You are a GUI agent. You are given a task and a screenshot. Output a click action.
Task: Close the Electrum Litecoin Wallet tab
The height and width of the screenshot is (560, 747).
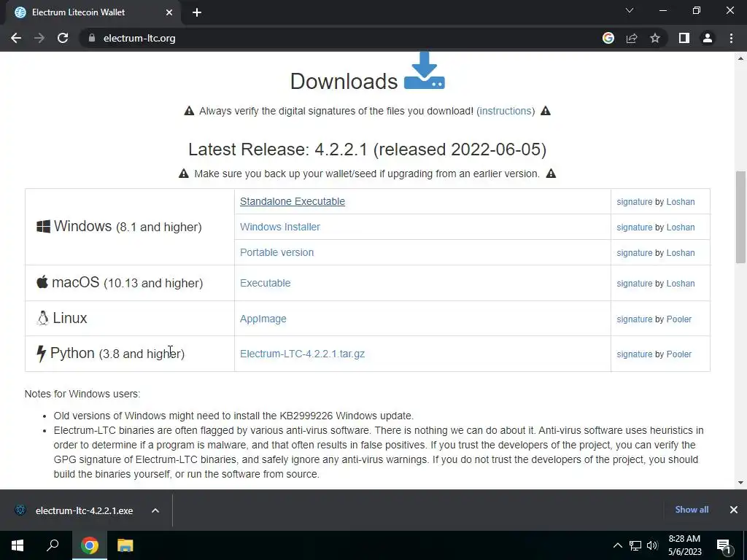pyautogui.click(x=169, y=12)
